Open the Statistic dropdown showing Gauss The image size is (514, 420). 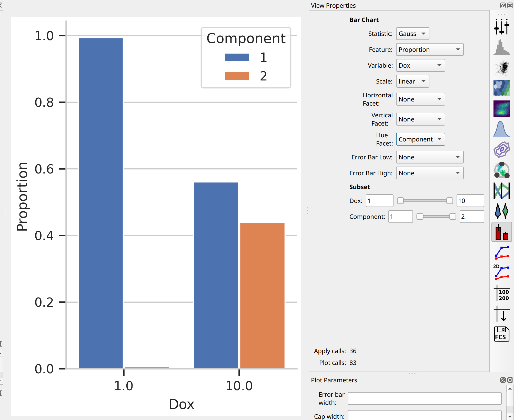[x=412, y=34]
